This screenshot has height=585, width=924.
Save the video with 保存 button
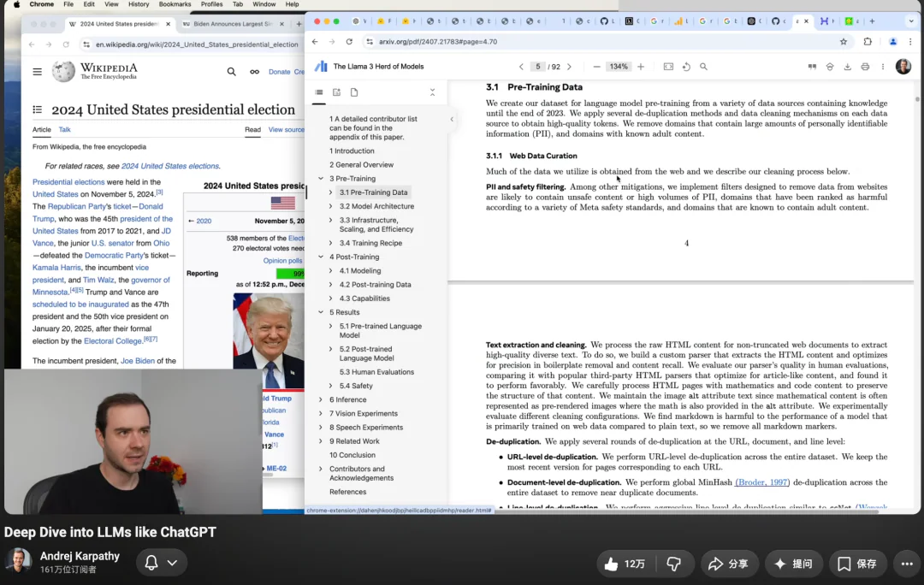pyautogui.click(x=857, y=564)
